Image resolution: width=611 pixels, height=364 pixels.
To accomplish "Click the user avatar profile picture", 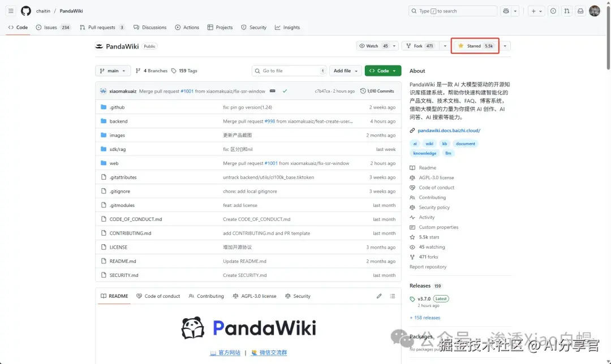I will point(595,11).
